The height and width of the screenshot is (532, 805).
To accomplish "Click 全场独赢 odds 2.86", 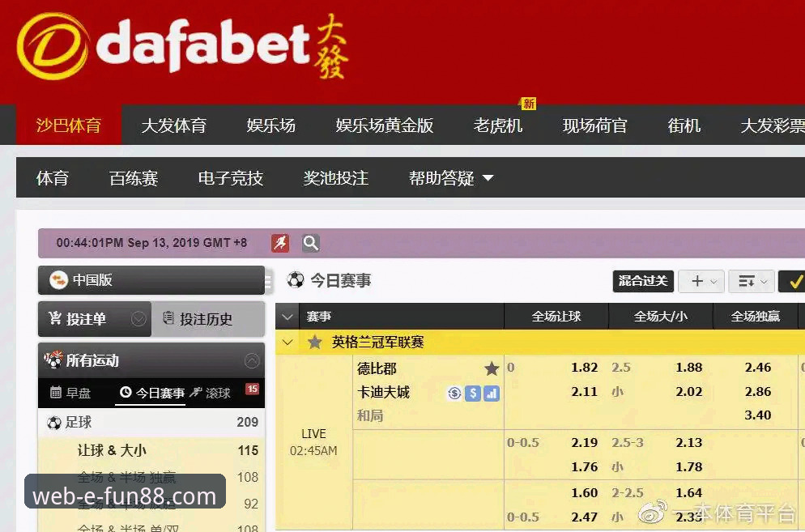I will (758, 392).
